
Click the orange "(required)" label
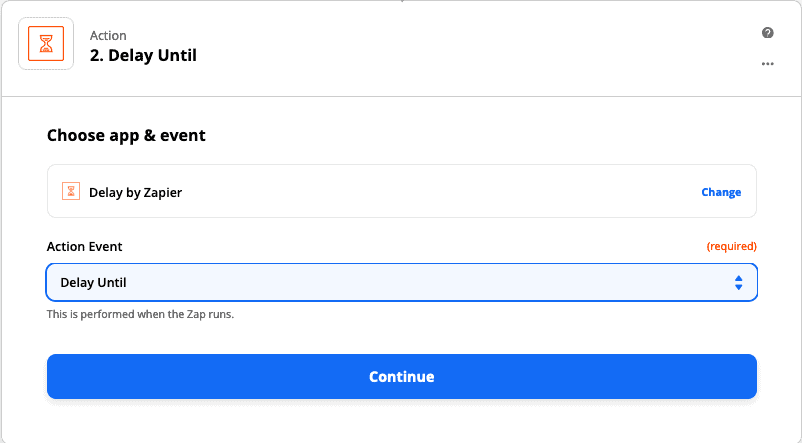point(731,246)
